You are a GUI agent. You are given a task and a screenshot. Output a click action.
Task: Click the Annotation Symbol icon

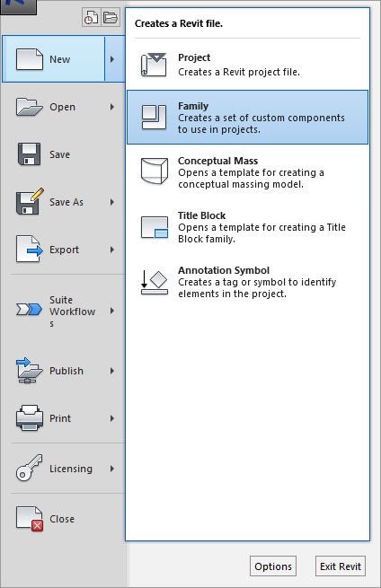tap(155, 283)
